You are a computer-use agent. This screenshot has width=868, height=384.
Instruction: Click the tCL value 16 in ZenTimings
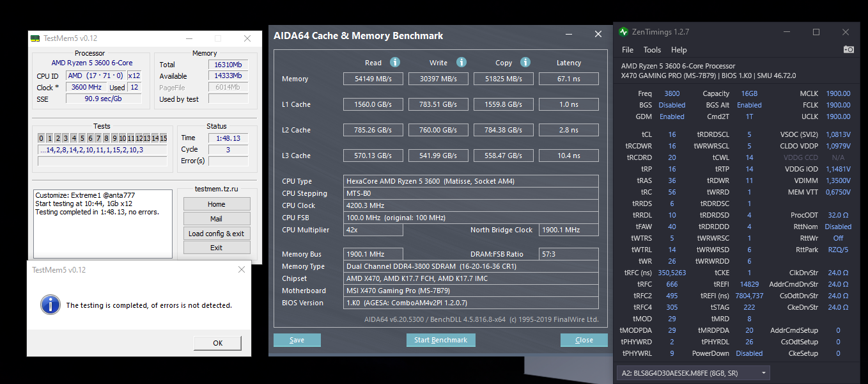[672, 134]
